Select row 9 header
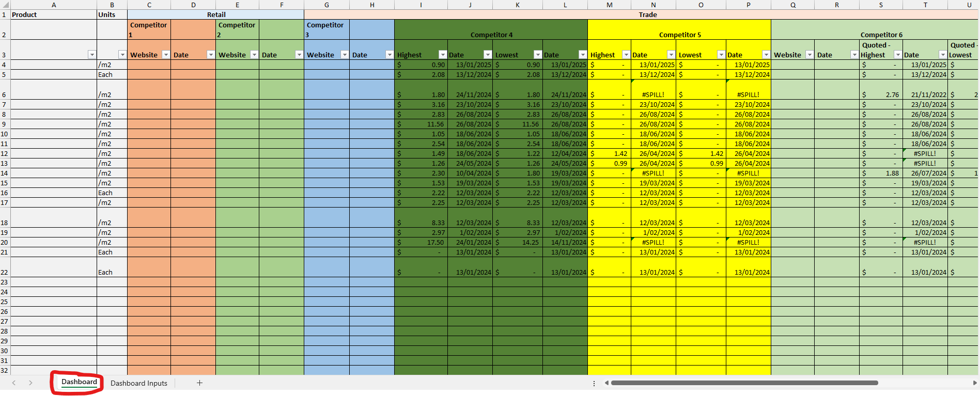This screenshot has width=980, height=396. (4, 124)
